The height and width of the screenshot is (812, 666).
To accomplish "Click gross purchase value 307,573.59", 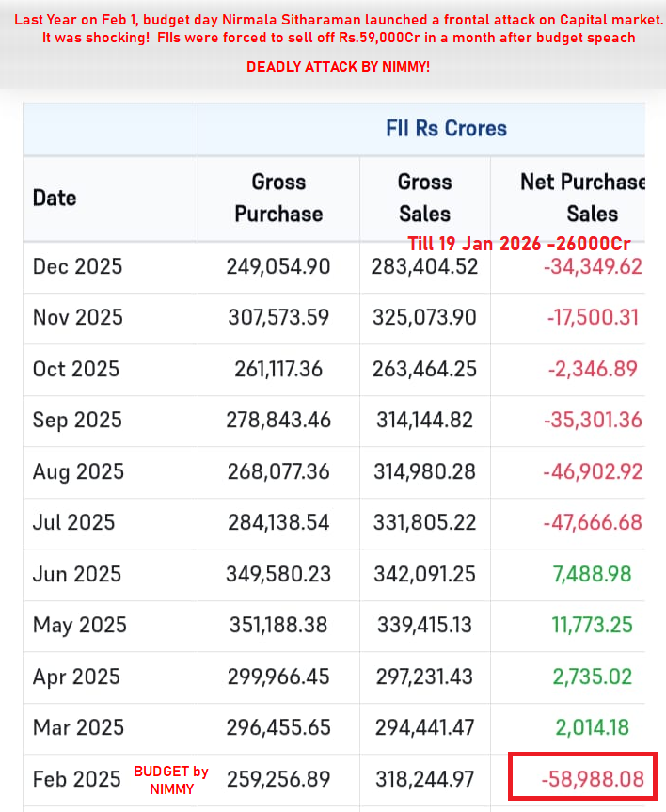I will click(x=278, y=317).
